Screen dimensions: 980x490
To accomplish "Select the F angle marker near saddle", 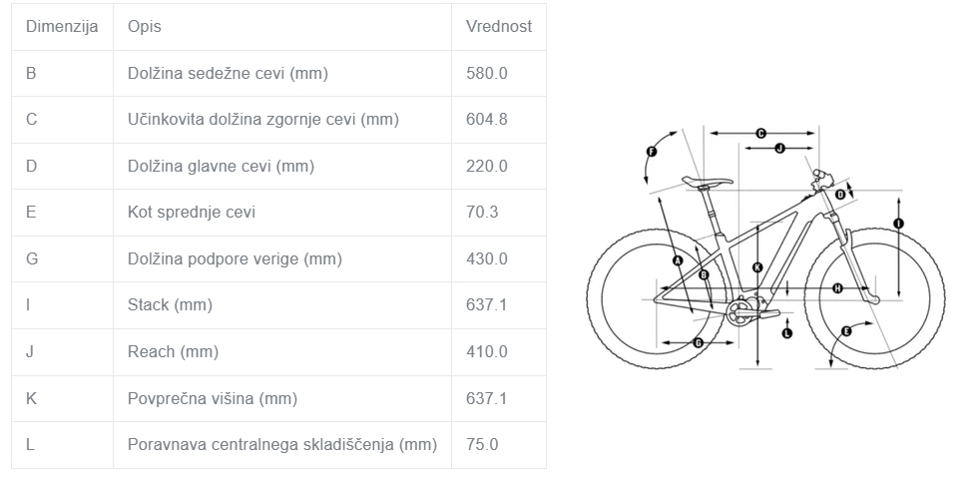I will (652, 152).
